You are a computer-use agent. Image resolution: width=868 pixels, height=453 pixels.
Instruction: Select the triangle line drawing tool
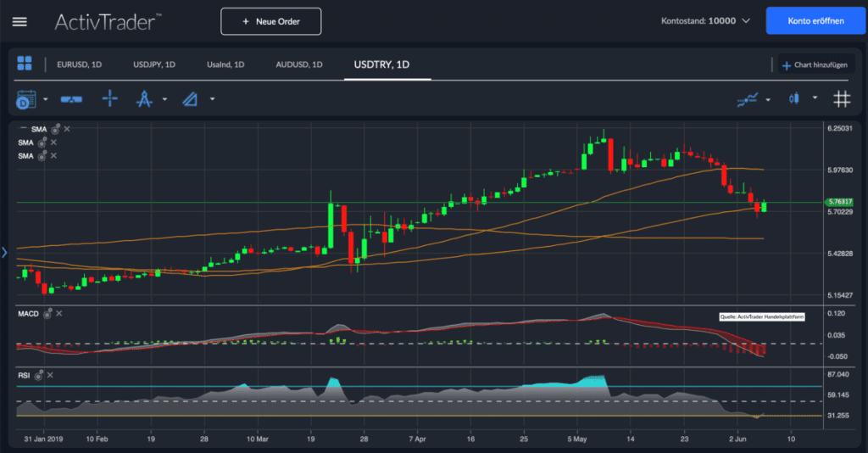coord(190,99)
